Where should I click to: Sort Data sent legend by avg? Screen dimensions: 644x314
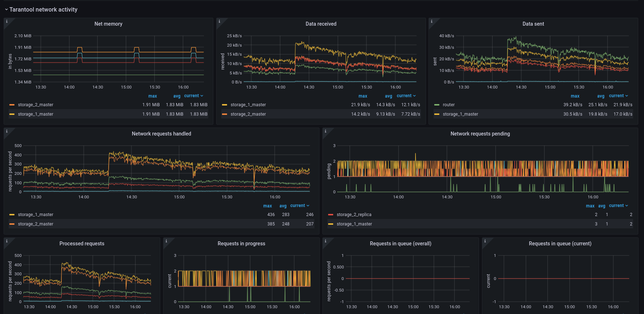601,96
